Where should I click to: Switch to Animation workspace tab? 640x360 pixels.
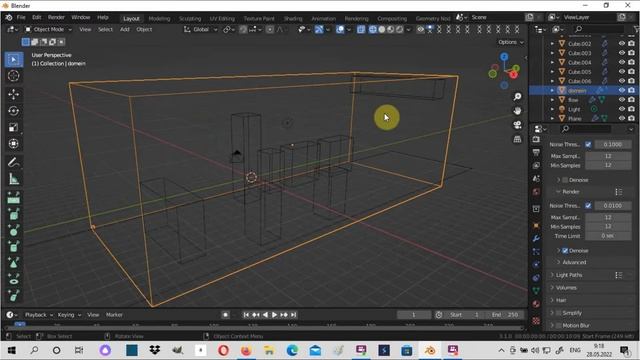pos(323,18)
